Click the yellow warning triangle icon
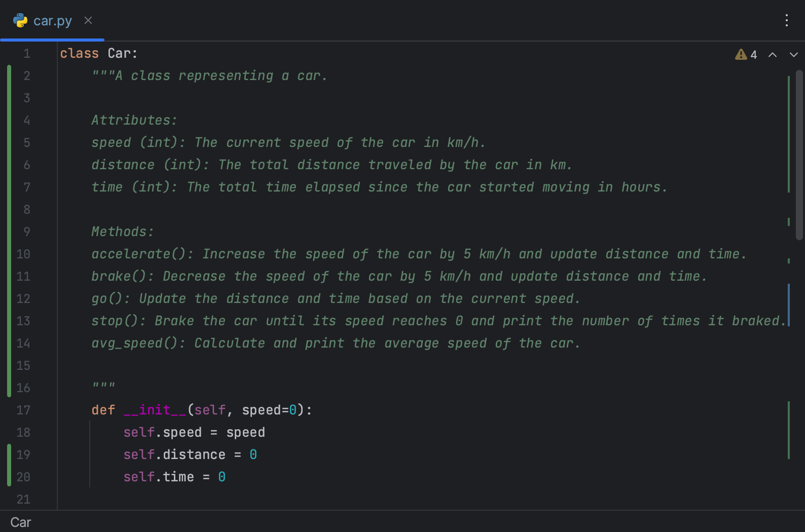Viewport: 805px width, 532px height. pos(741,54)
